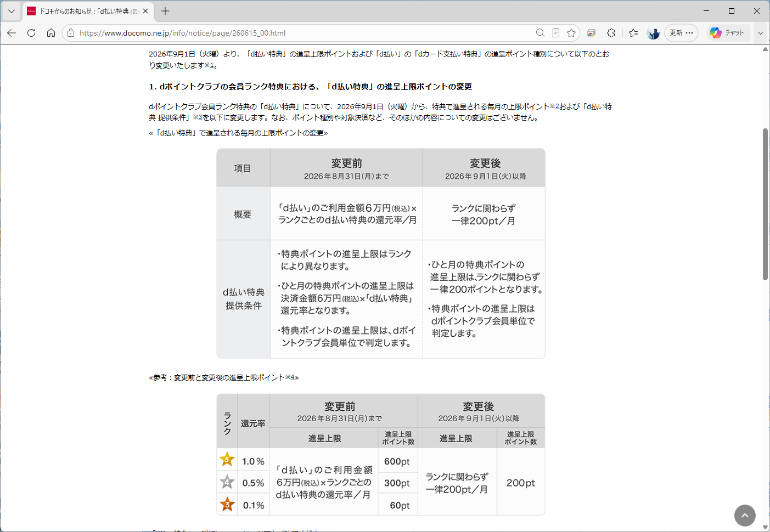Click the section heading 1. dポイントクラブの会員ランク特典
The image size is (770, 532).
click(x=310, y=87)
